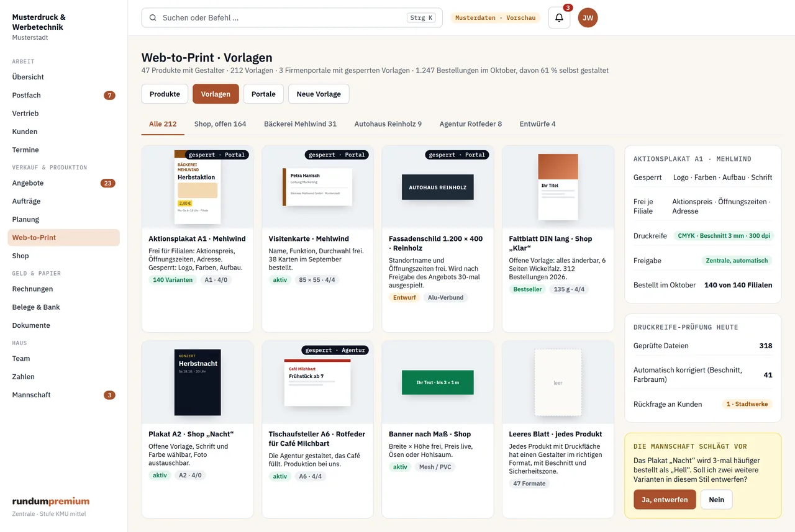The width and height of the screenshot is (795, 532).
Task: Open Postfach in the sidebar
Action: [63, 95]
